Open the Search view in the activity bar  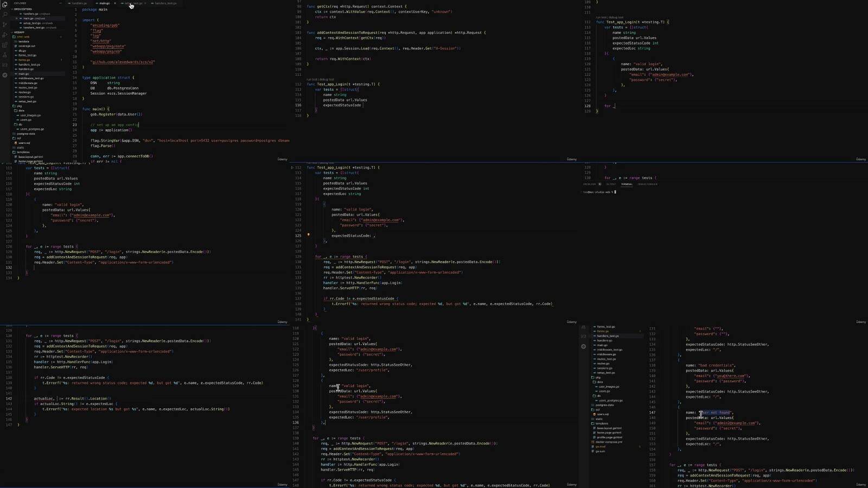click(5, 15)
